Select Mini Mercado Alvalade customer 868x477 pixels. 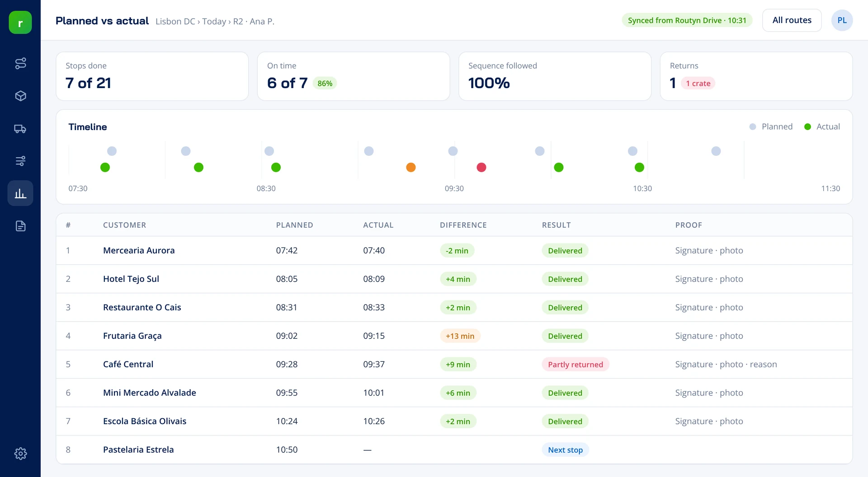click(149, 393)
